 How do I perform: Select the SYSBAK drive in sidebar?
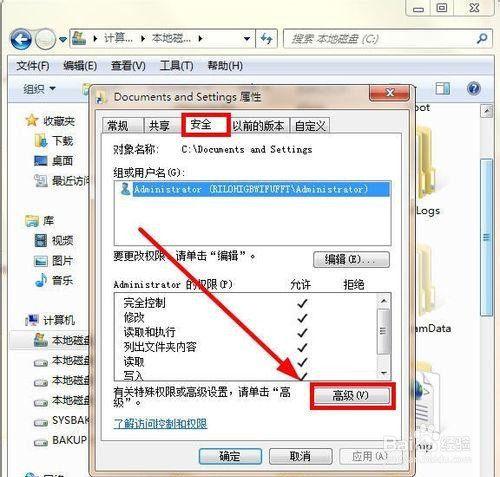click(x=62, y=421)
